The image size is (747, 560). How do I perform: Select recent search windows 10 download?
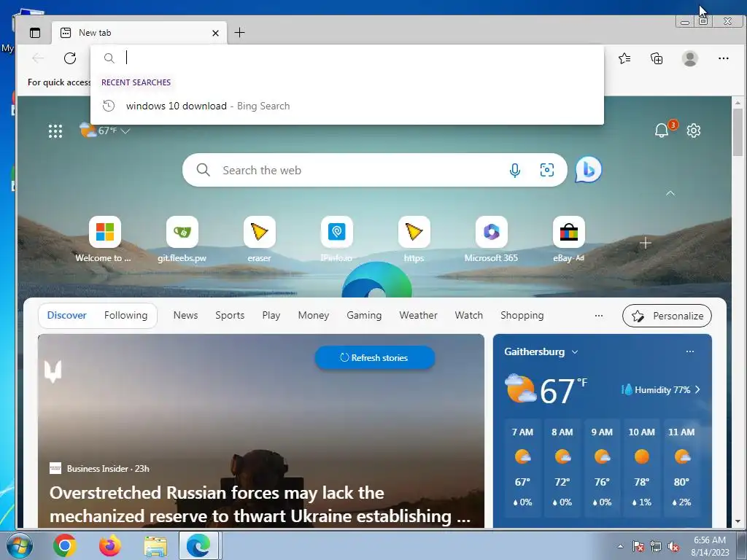pos(347,106)
